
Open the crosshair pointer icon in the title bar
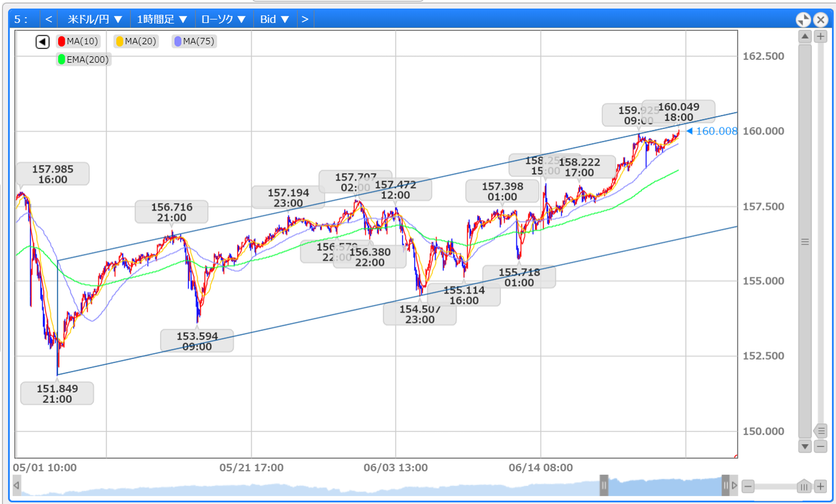803,19
